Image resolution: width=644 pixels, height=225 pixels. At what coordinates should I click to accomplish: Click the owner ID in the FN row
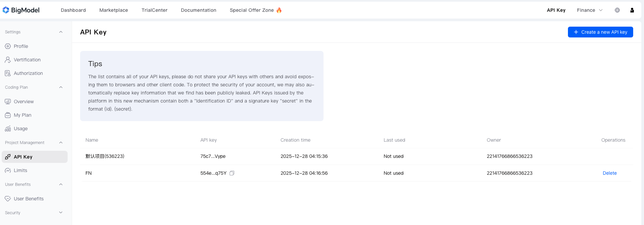pyautogui.click(x=509, y=173)
